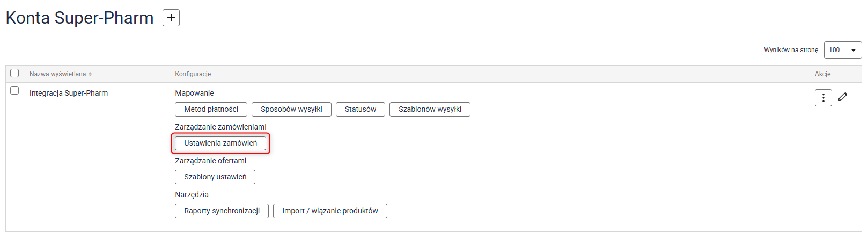Click the results per page value 100
The image size is (868, 237).
834,50
